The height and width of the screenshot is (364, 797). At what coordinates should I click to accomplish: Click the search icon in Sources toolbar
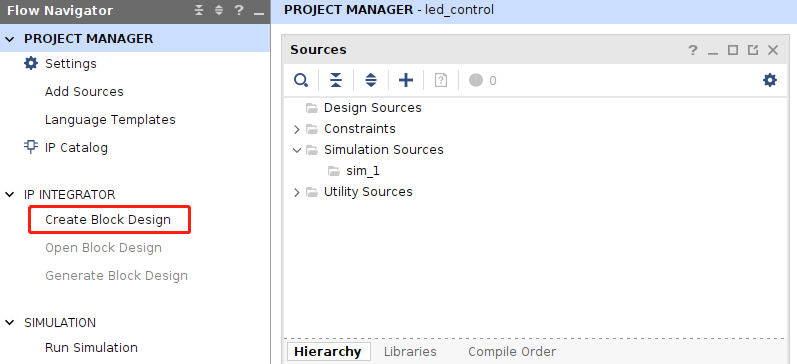pos(301,80)
